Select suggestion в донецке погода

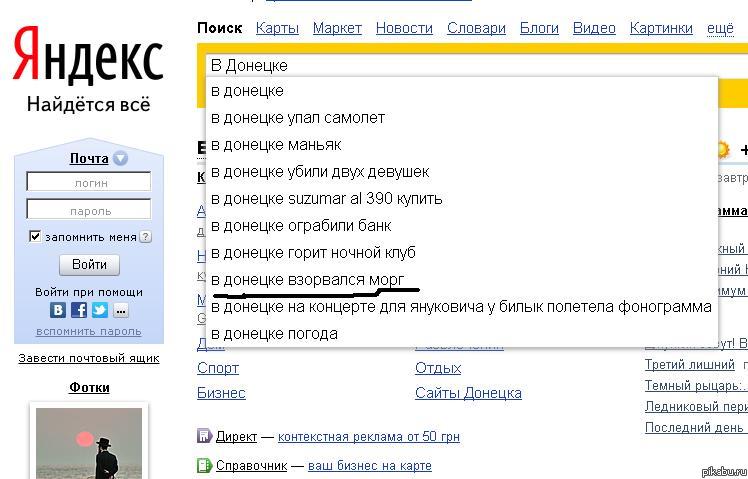pos(462,333)
